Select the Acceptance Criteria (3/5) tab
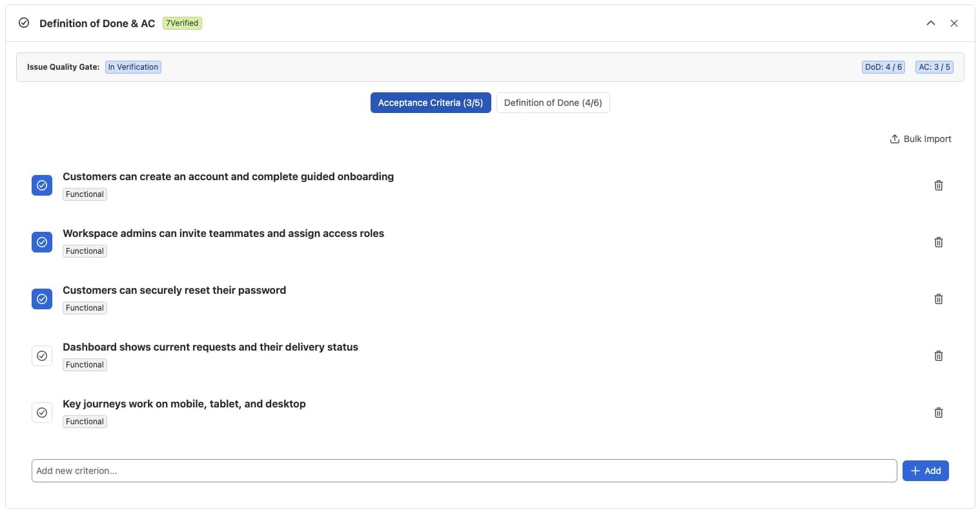980x514 pixels. pyautogui.click(x=431, y=103)
